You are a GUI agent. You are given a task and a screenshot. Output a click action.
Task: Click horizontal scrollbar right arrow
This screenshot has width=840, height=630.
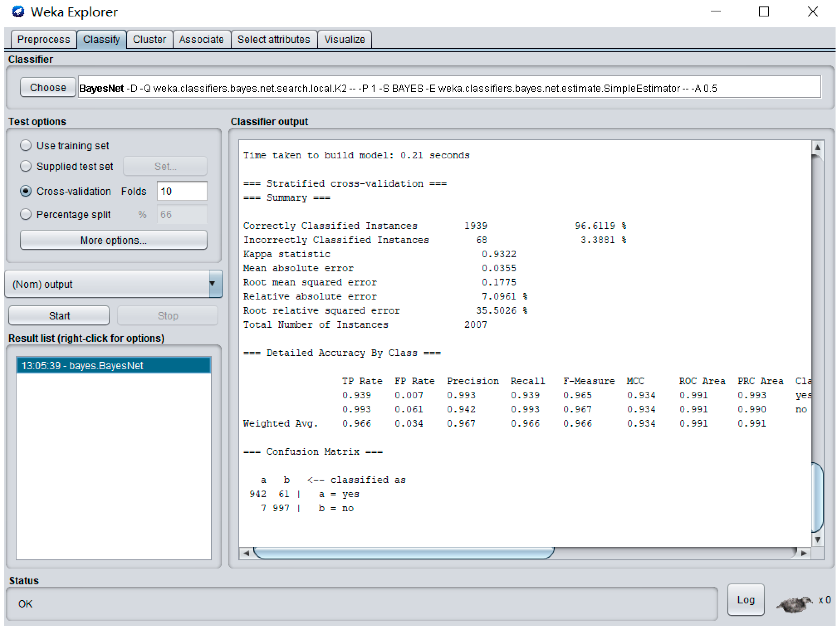(804, 553)
